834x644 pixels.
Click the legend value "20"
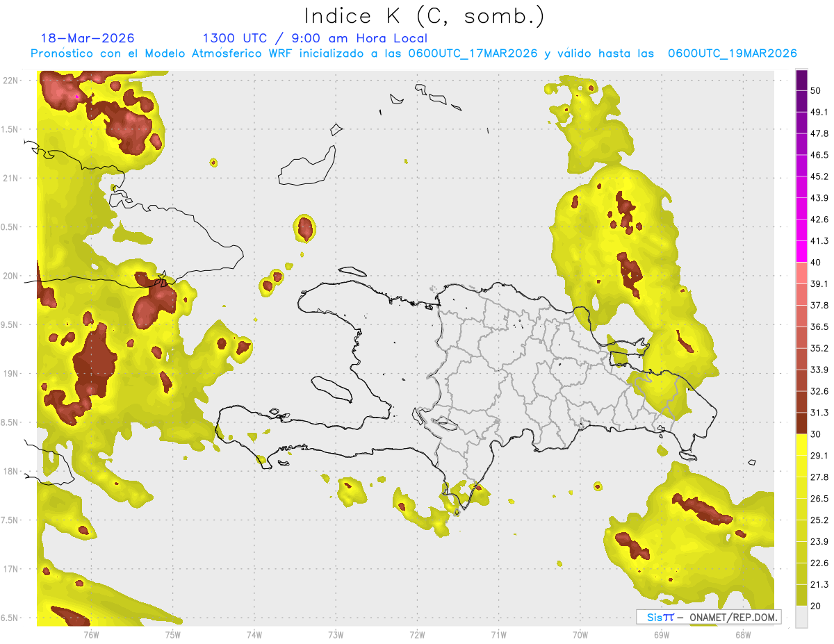817,606
